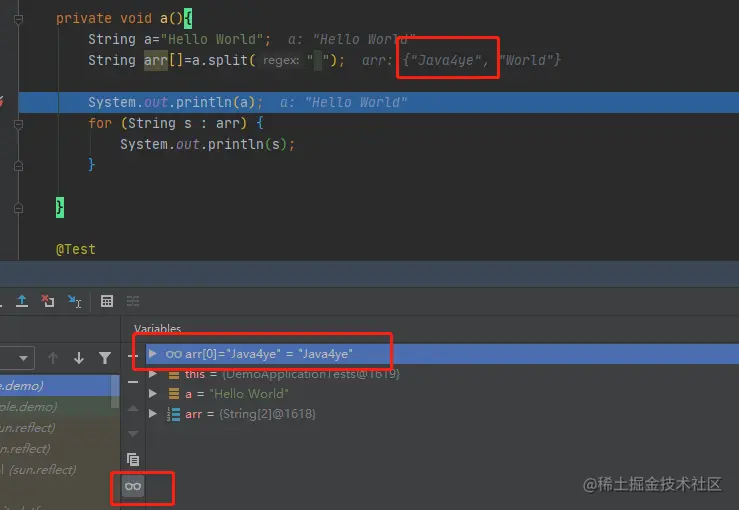Select the 'ple.demo)' stack frame
Screen dimensions: 739x510
click(x=55, y=406)
